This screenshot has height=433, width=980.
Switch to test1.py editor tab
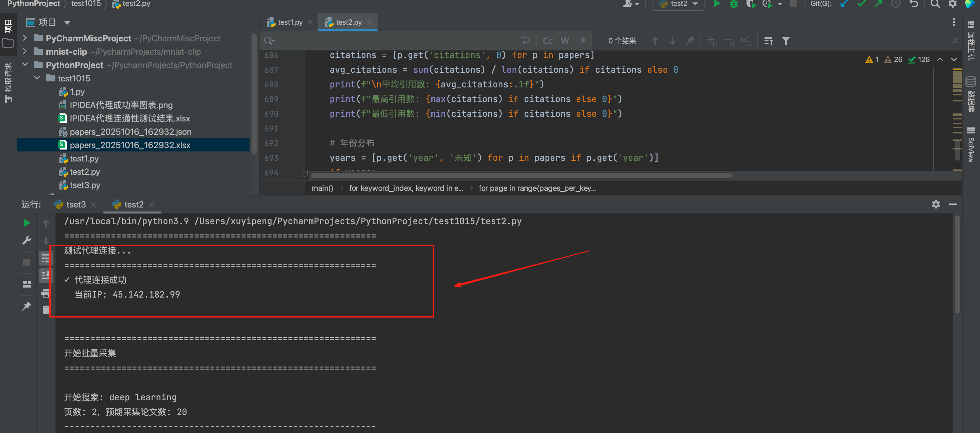[x=290, y=22]
